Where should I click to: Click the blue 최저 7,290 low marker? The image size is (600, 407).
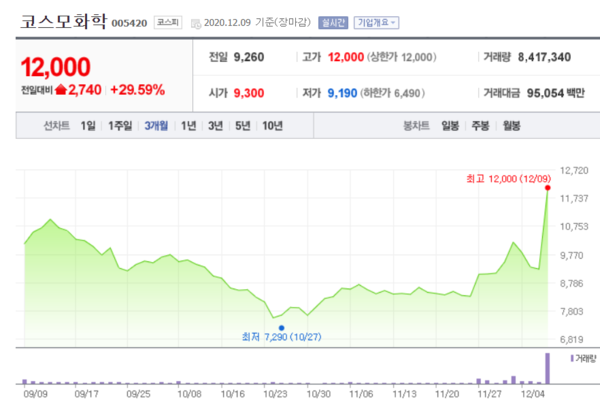point(281,328)
